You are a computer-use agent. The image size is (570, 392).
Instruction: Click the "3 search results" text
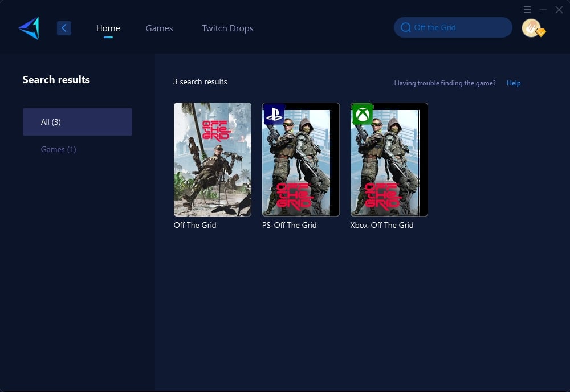pos(200,81)
